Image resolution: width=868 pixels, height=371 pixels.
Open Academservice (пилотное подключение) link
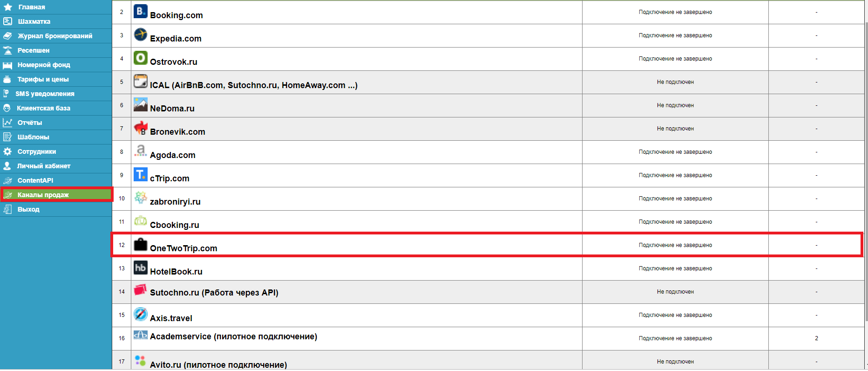pyautogui.click(x=233, y=337)
